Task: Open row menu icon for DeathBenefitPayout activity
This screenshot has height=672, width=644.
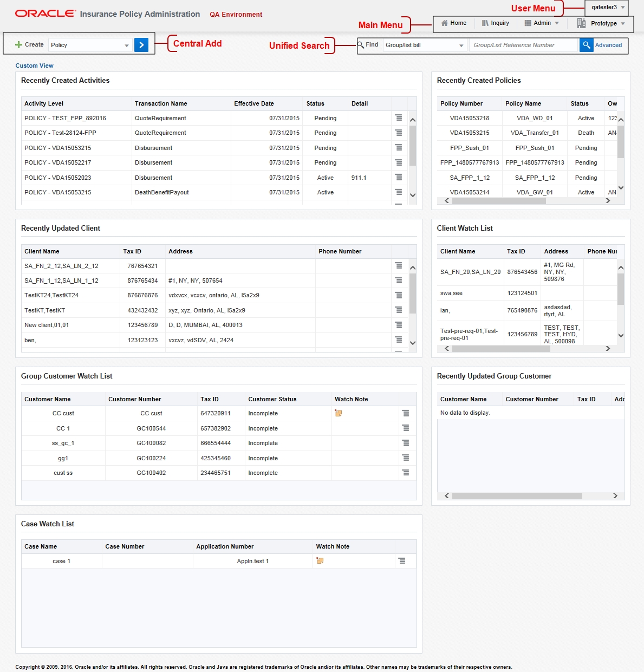Action: coord(399,192)
